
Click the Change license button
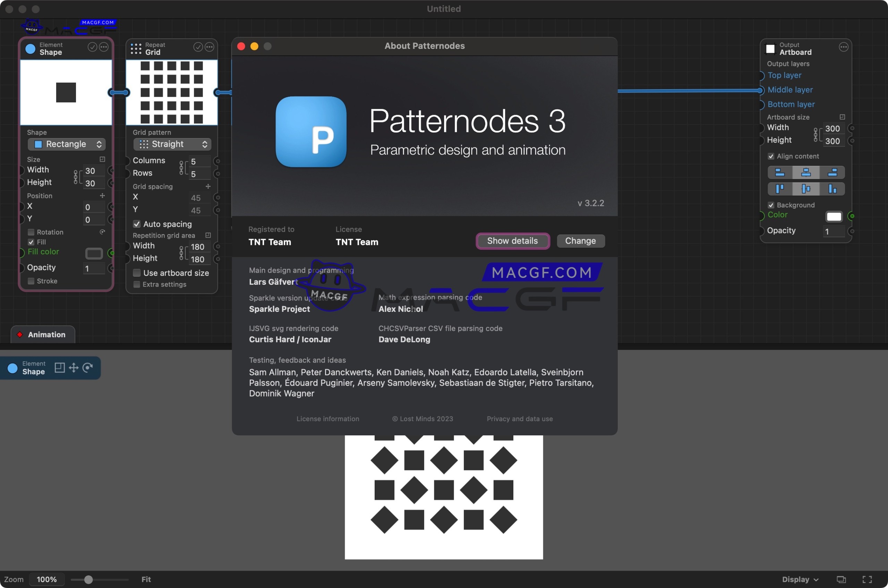click(x=581, y=240)
